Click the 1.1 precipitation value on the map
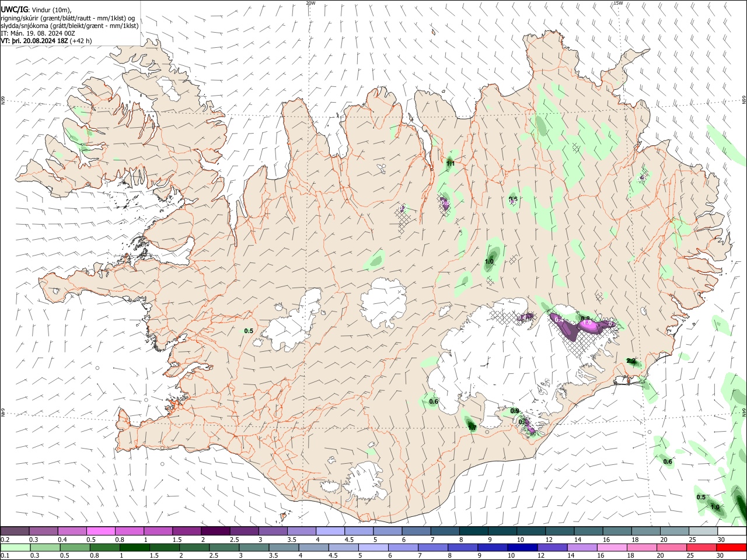747x560 pixels. [x=451, y=164]
